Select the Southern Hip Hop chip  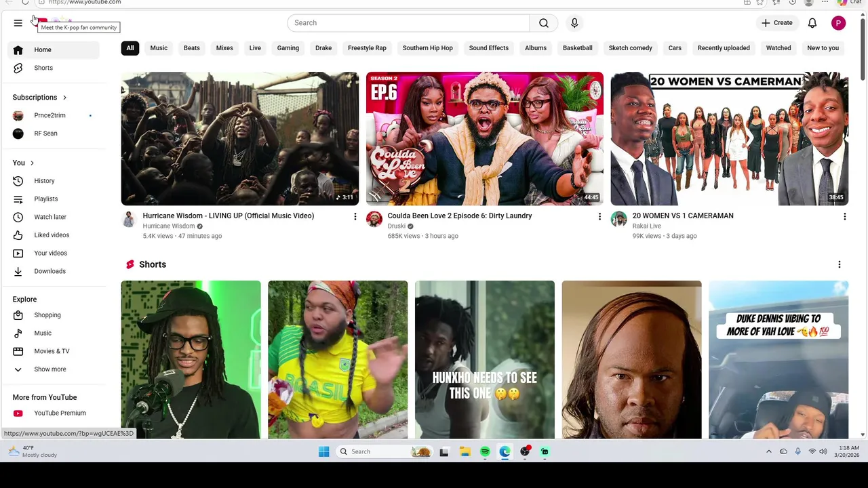tap(428, 48)
